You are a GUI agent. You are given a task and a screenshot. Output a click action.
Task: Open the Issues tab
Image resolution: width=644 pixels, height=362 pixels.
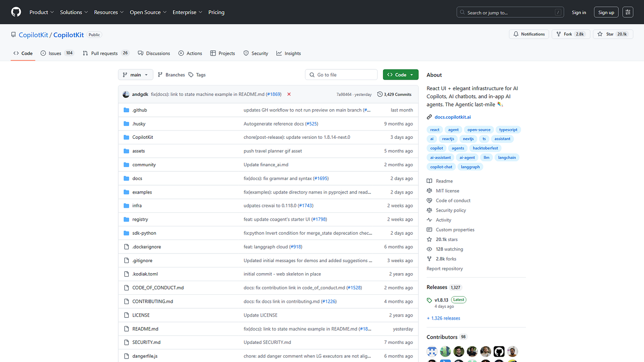pyautogui.click(x=57, y=53)
